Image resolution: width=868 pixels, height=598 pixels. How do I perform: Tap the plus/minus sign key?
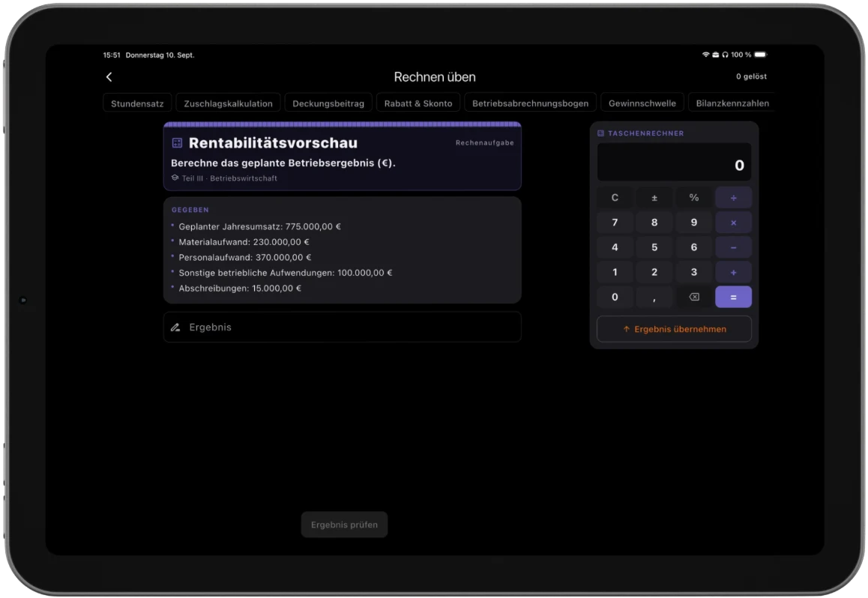tap(654, 198)
